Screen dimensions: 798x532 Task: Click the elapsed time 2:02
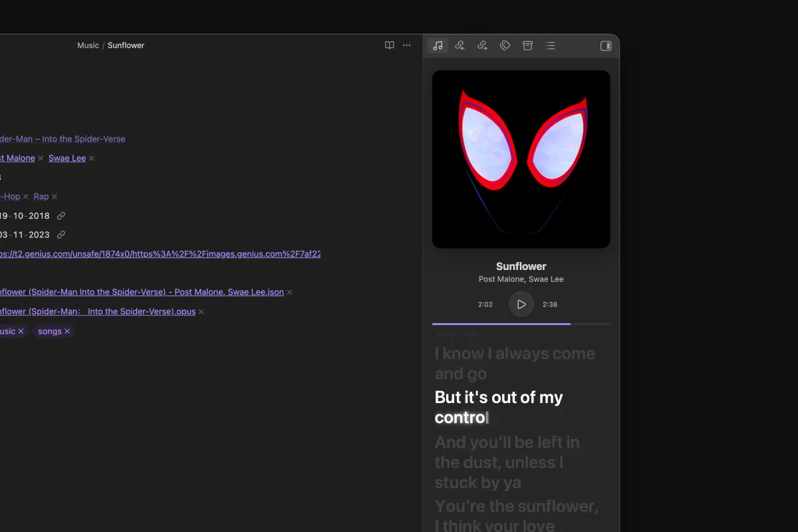pos(485,305)
